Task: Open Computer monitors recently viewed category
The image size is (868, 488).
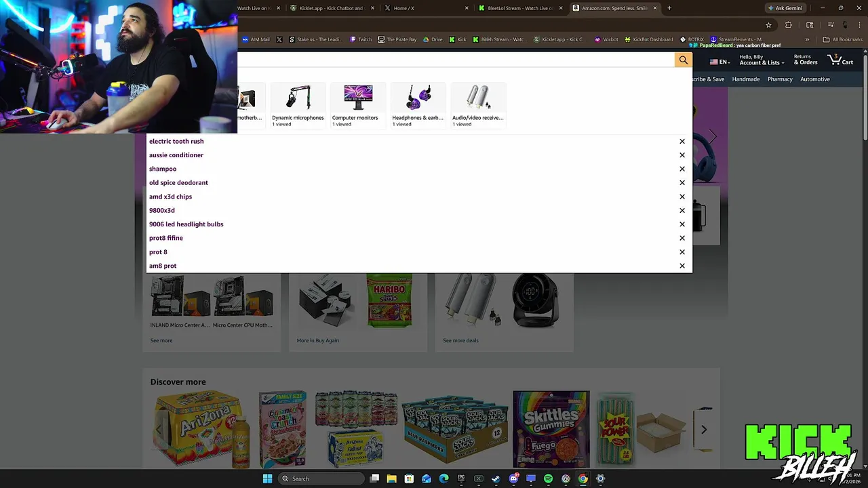Action: (x=357, y=106)
